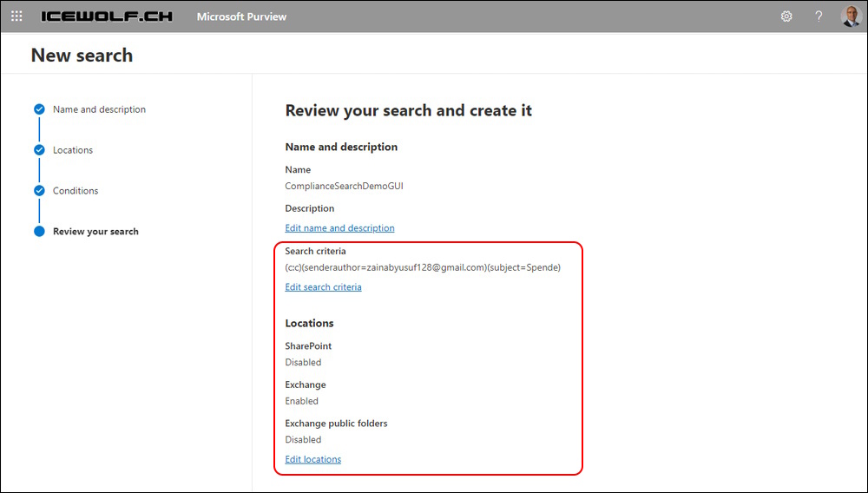This screenshot has height=493, width=868.
Task: Open the user profile avatar
Action: click(x=851, y=16)
